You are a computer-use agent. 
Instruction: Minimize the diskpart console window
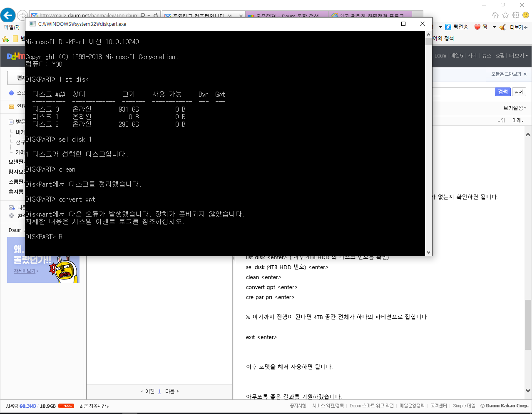click(x=384, y=24)
